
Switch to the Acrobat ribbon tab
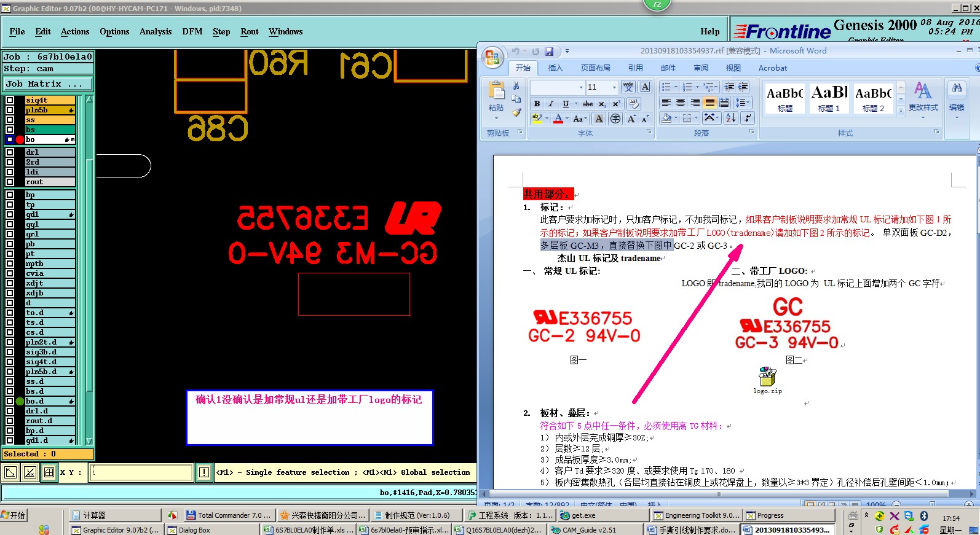pyautogui.click(x=773, y=68)
